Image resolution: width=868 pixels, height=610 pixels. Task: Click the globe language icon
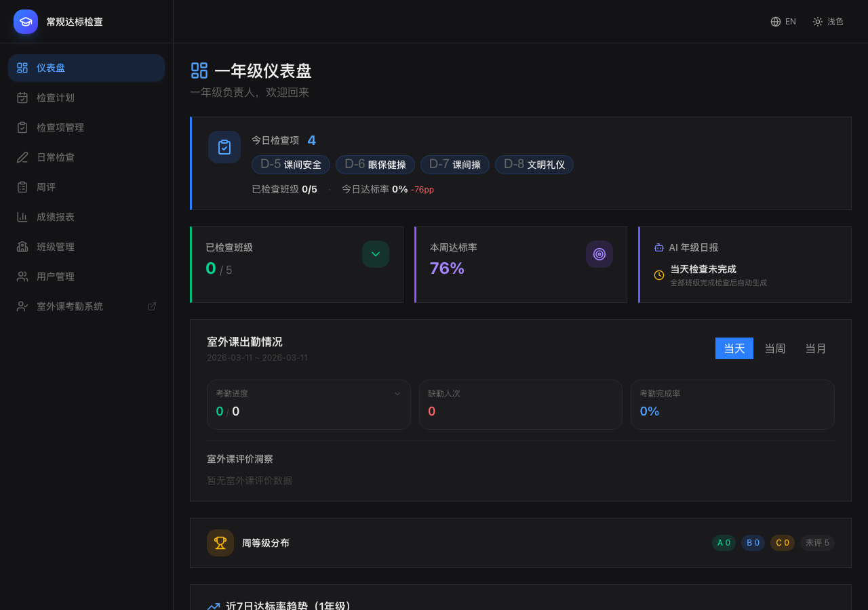776,22
